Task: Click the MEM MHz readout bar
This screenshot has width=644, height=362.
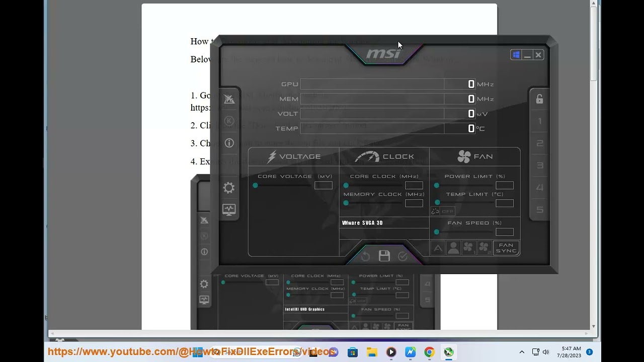Action: click(x=387, y=99)
